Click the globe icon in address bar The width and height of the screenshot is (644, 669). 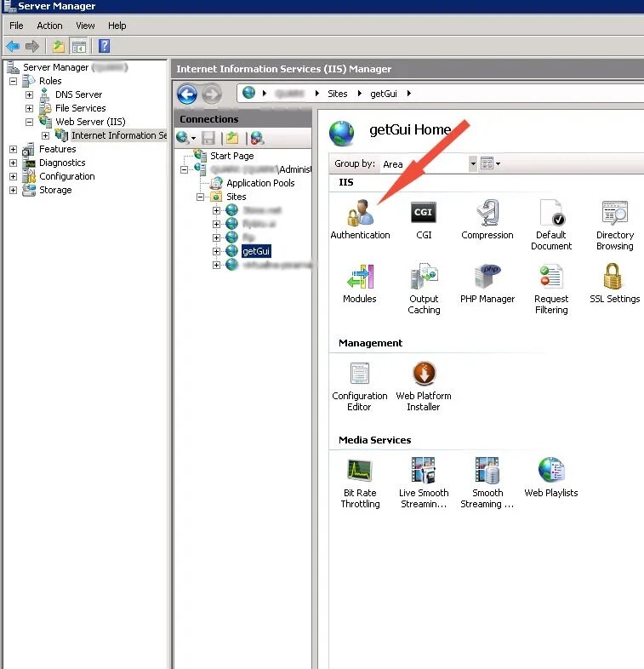[248, 93]
